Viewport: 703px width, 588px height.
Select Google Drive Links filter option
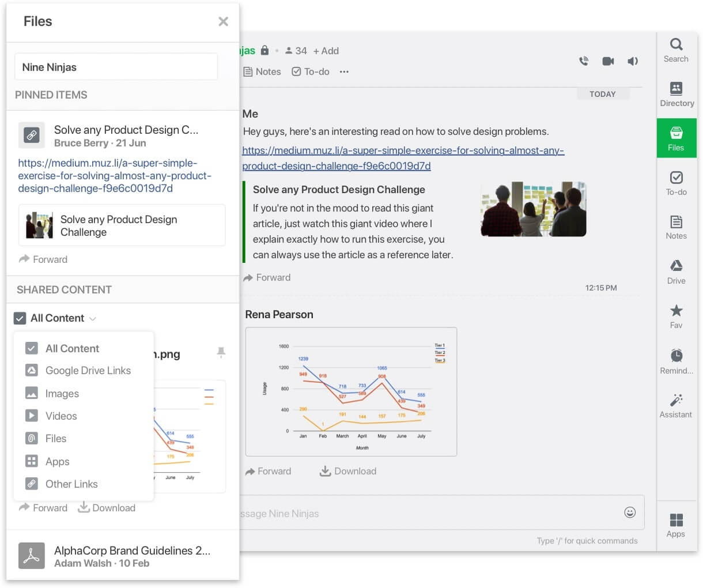88,371
